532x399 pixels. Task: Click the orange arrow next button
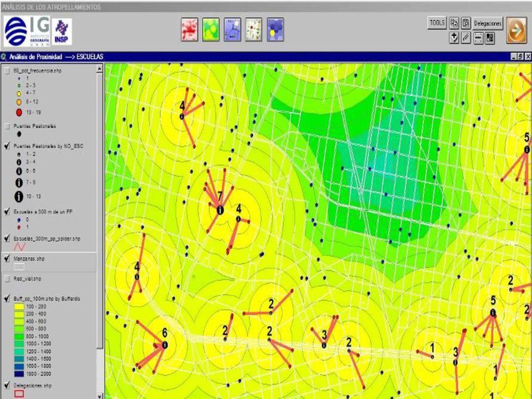(x=517, y=31)
